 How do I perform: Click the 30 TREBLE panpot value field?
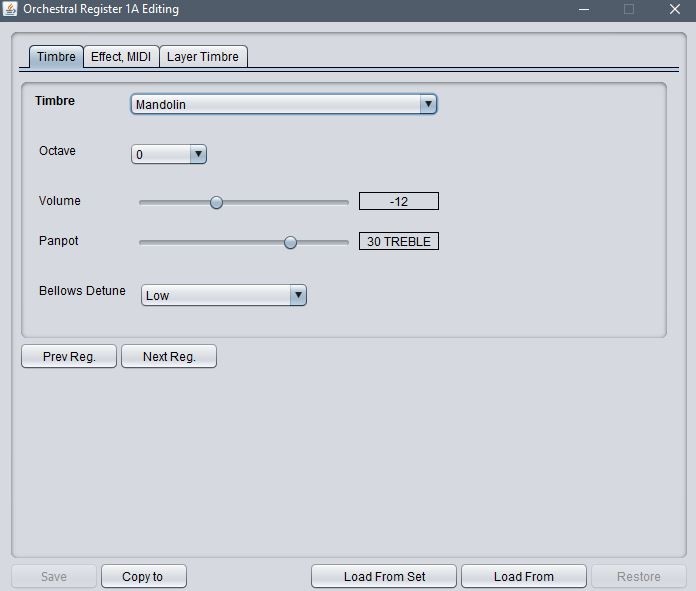(x=399, y=242)
